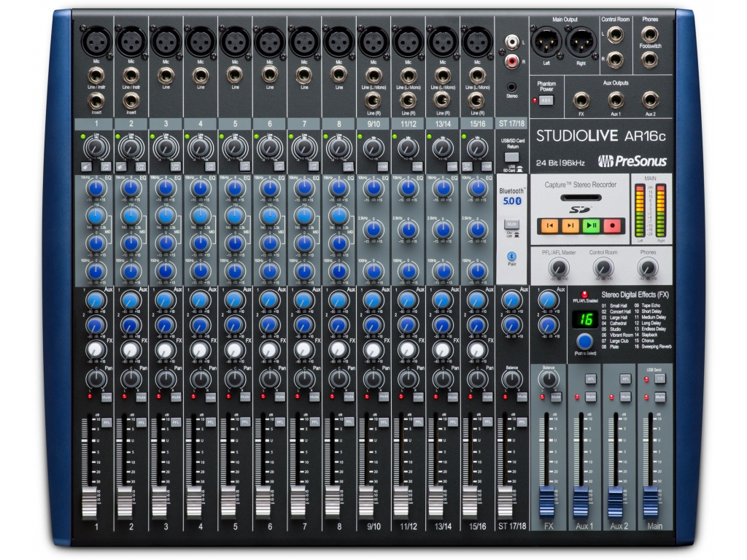Click channel 1 gain knob

[96, 148]
